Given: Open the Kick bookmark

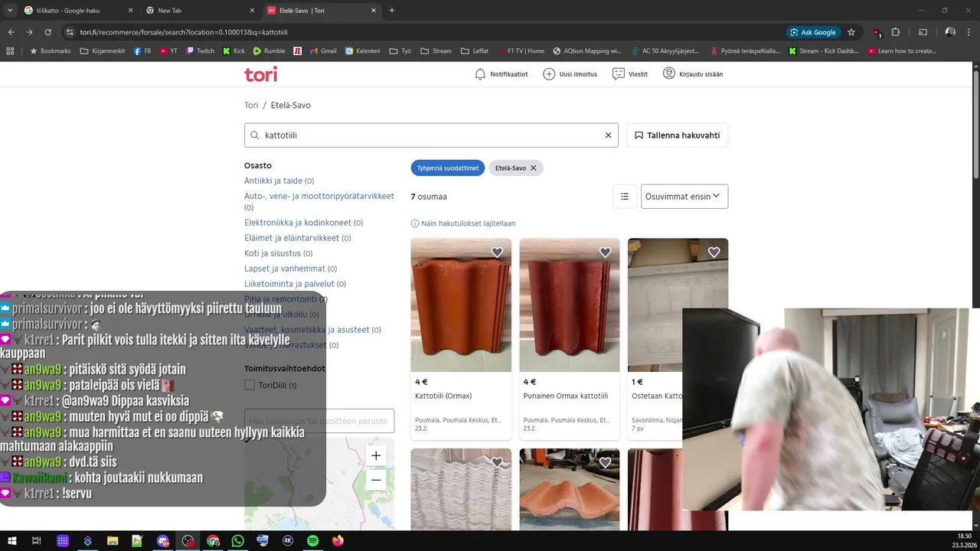Looking at the screenshot, I should coord(234,51).
